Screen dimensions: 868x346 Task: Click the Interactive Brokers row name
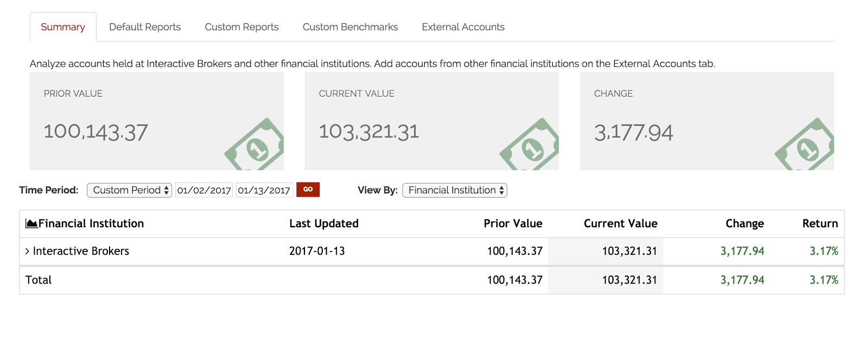tap(81, 251)
